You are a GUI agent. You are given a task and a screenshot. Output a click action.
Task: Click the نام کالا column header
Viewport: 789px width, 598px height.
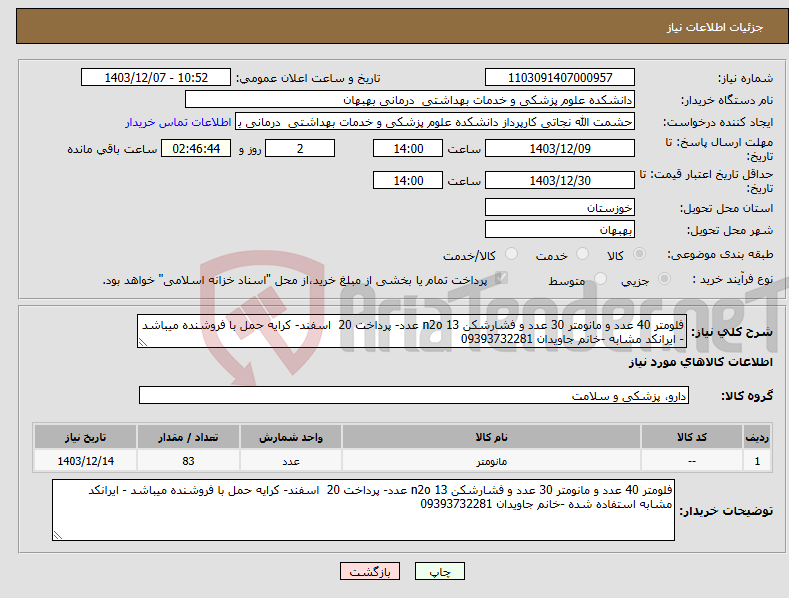pyautogui.click(x=491, y=437)
